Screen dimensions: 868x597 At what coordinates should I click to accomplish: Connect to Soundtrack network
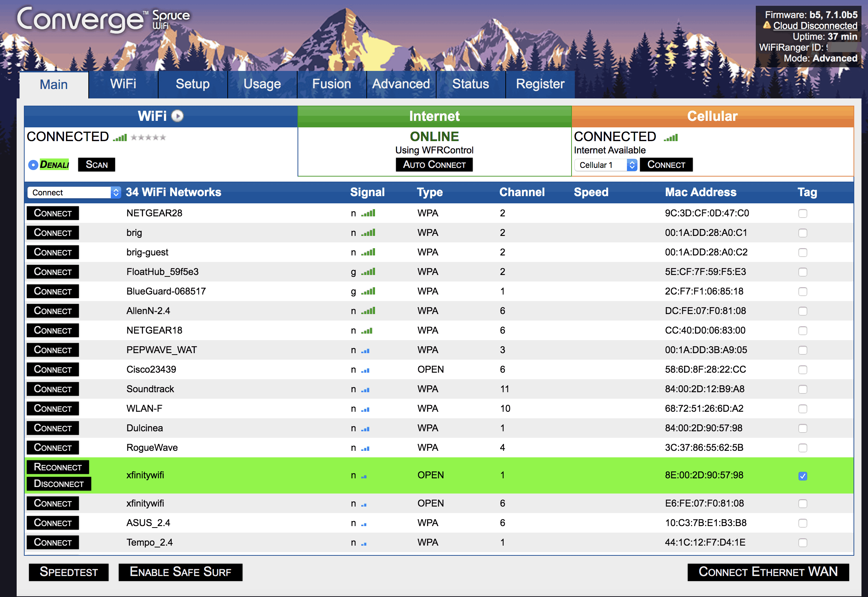click(x=53, y=389)
